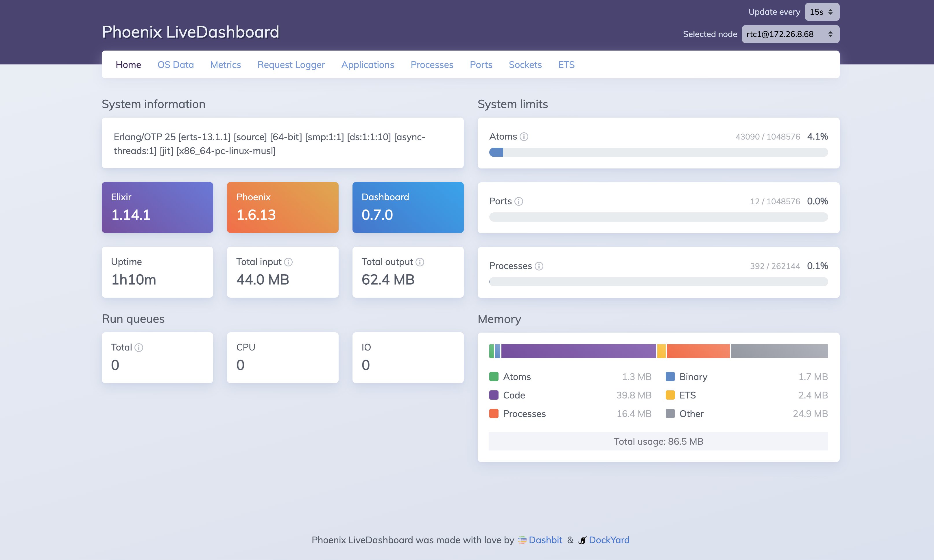Click the blue Binary legend swatch
Viewport: 934px width, 560px height.
pyautogui.click(x=670, y=377)
